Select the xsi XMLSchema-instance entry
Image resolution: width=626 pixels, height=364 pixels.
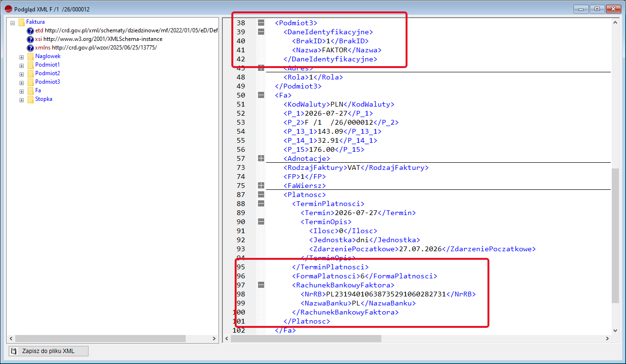[x=99, y=39]
